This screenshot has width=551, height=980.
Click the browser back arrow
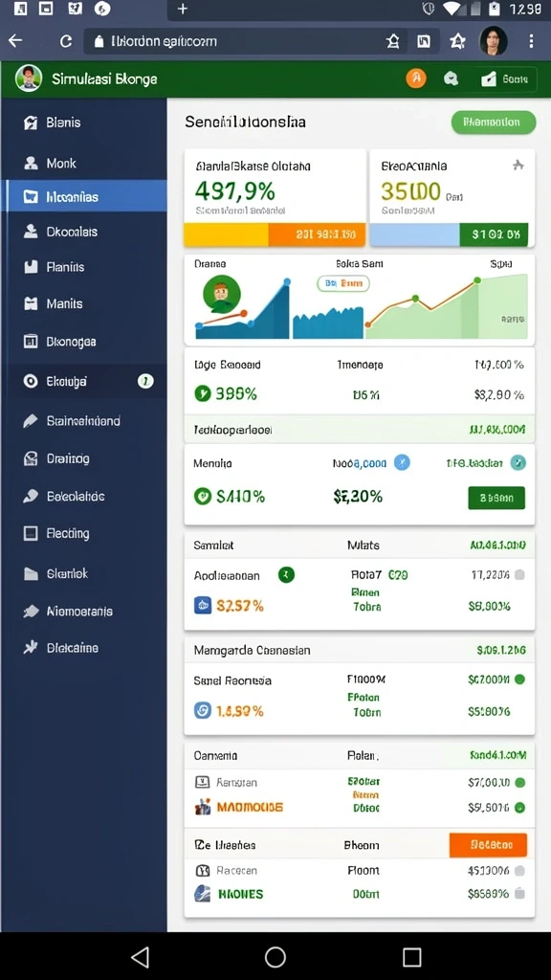coord(15,41)
